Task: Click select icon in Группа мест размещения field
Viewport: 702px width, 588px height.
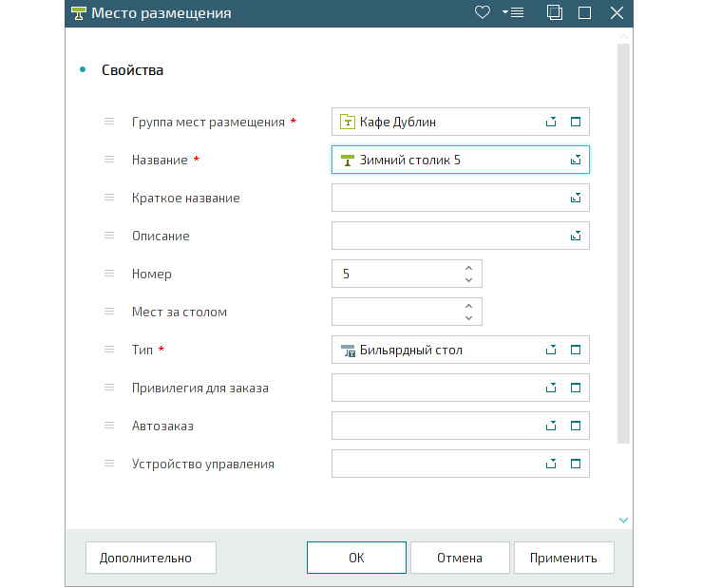Action: click(550, 122)
